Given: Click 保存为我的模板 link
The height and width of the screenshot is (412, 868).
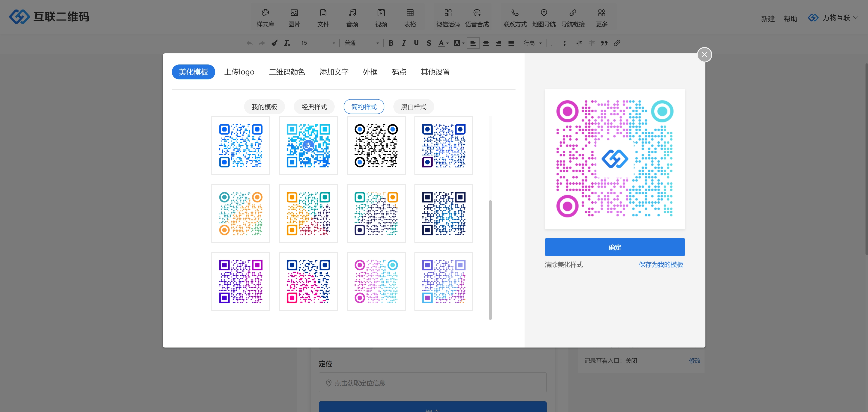Looking at the screenshot, I should point(661,265).
